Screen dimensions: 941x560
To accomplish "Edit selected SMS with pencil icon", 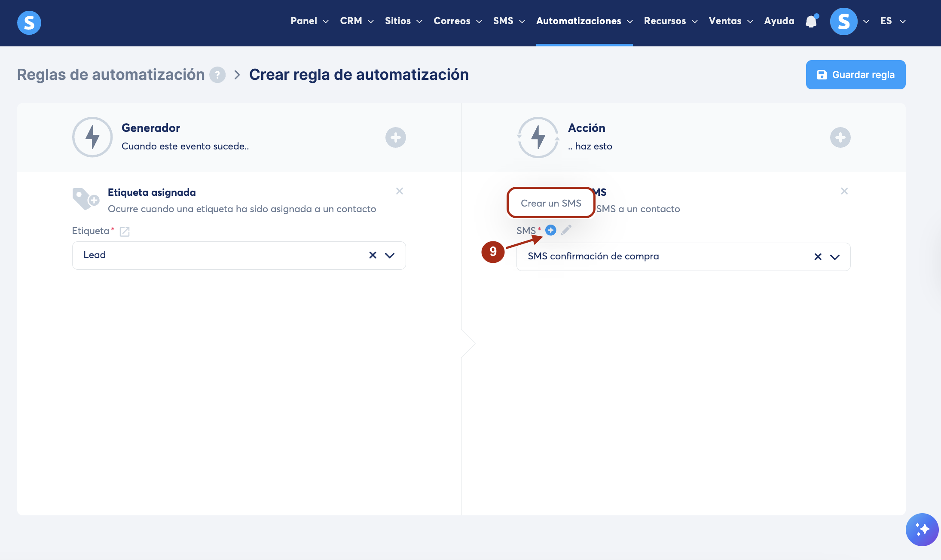I will 566,230.
